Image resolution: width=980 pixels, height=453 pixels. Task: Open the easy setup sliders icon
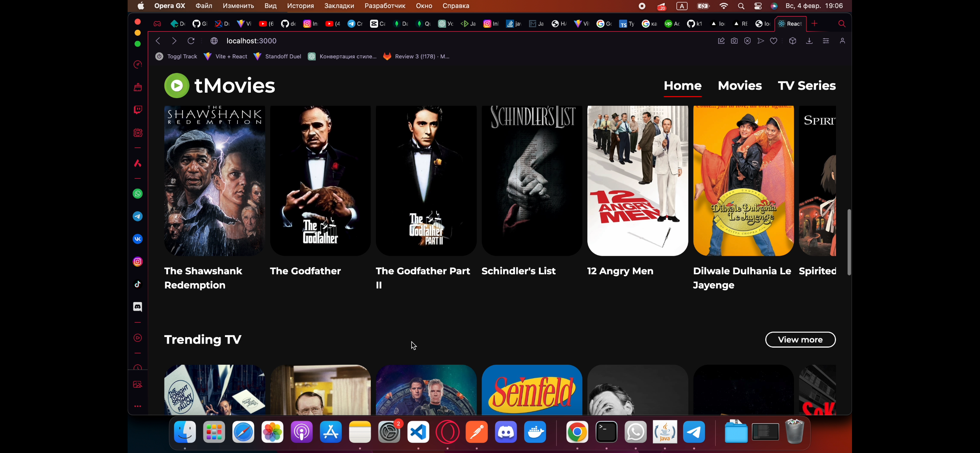pos(825,41)
